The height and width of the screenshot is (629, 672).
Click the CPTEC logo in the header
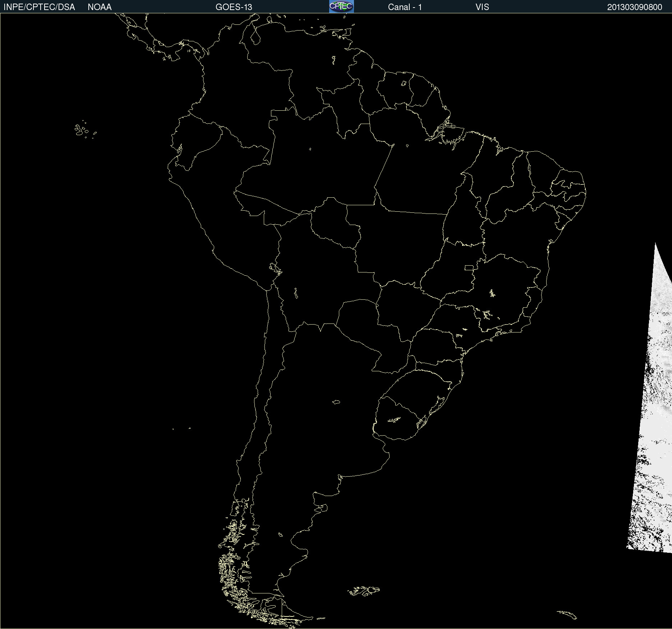pyautogui.click(x=341, y=6)
